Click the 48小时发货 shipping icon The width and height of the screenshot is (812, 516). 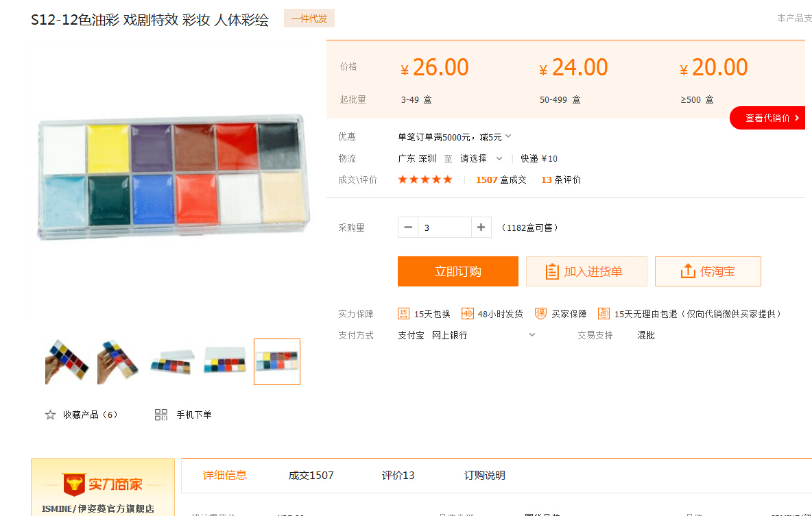[468, 314]
